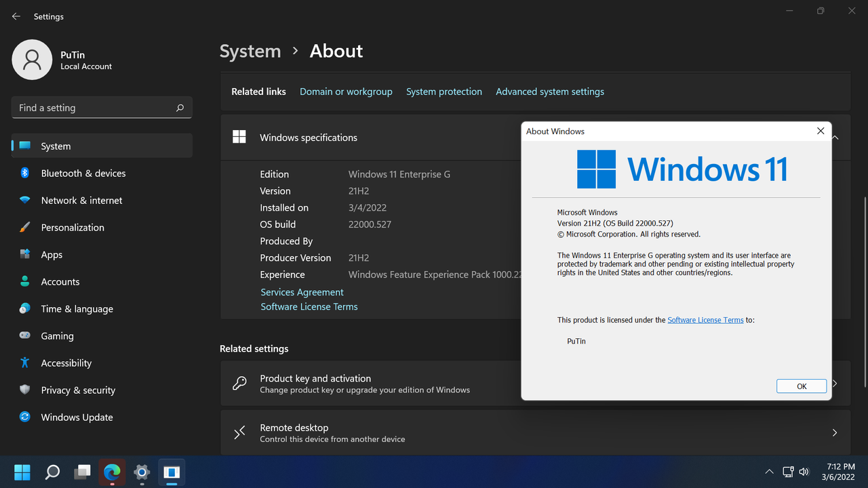Open the Start menu from taskbar

(x=22, y=472)
